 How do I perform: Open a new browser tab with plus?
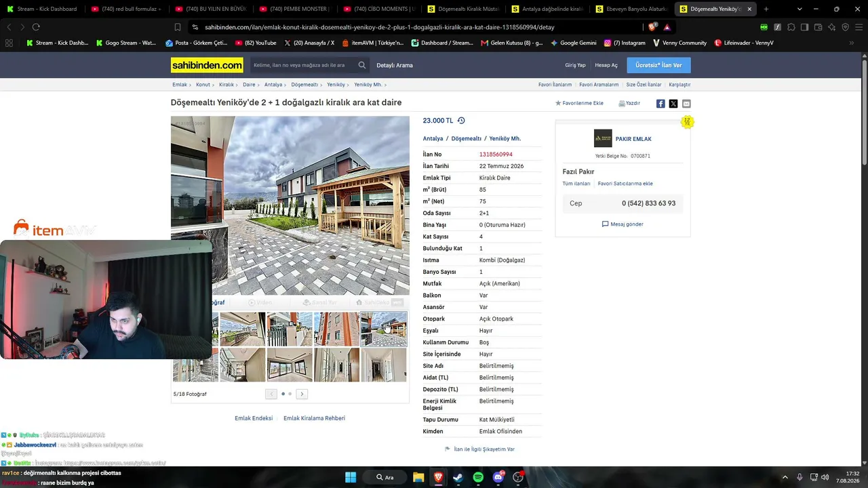766,9
